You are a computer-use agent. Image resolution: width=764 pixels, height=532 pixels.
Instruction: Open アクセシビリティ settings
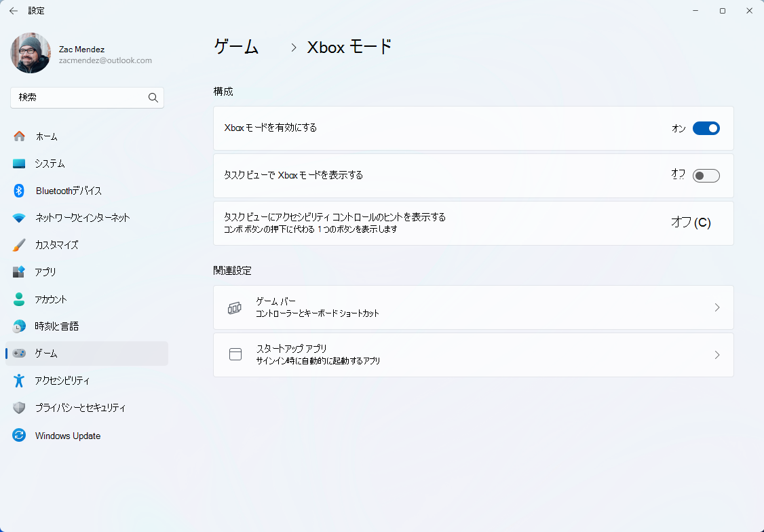87,381
